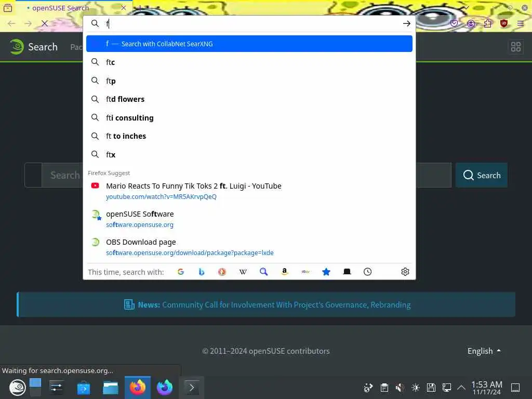
Task: Open OBS Download page suggestion
Action: click(249, 247)
